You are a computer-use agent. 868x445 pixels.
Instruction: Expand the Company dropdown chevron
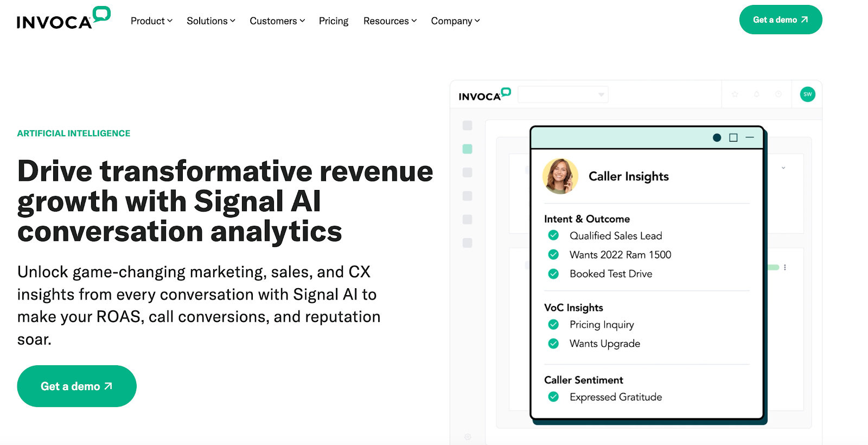[477, 21]
